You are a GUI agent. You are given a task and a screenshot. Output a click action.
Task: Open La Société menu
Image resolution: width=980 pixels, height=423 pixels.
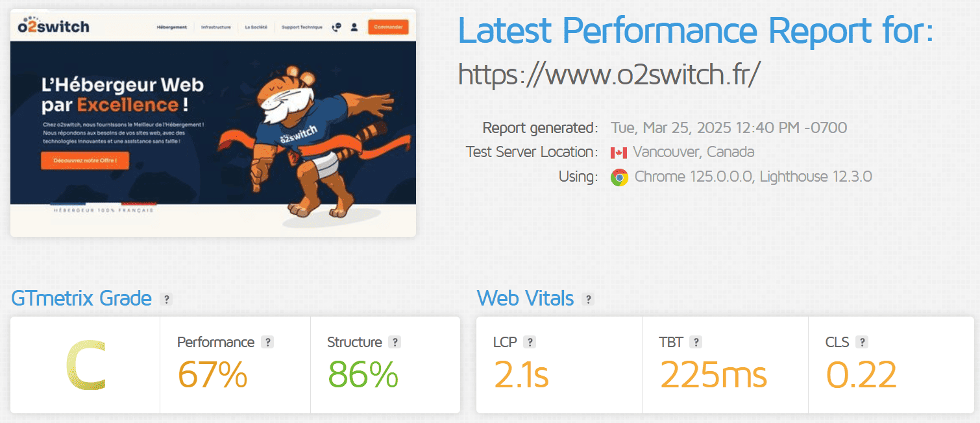coord(257,27)
